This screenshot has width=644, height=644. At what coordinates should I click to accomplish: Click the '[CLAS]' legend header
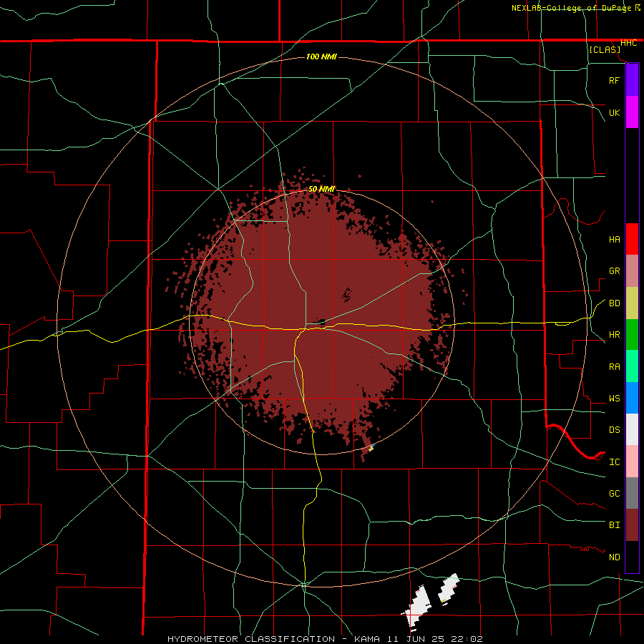605,50
